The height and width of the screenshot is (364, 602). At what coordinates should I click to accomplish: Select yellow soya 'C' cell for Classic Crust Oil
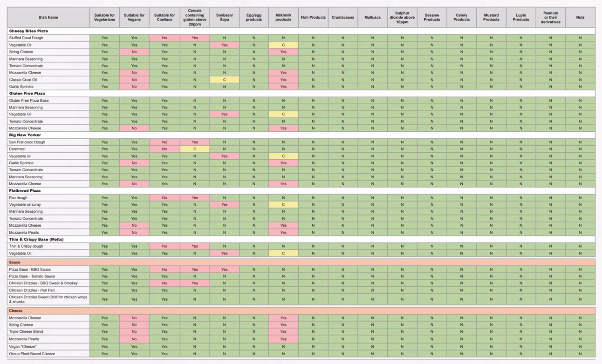224,80
